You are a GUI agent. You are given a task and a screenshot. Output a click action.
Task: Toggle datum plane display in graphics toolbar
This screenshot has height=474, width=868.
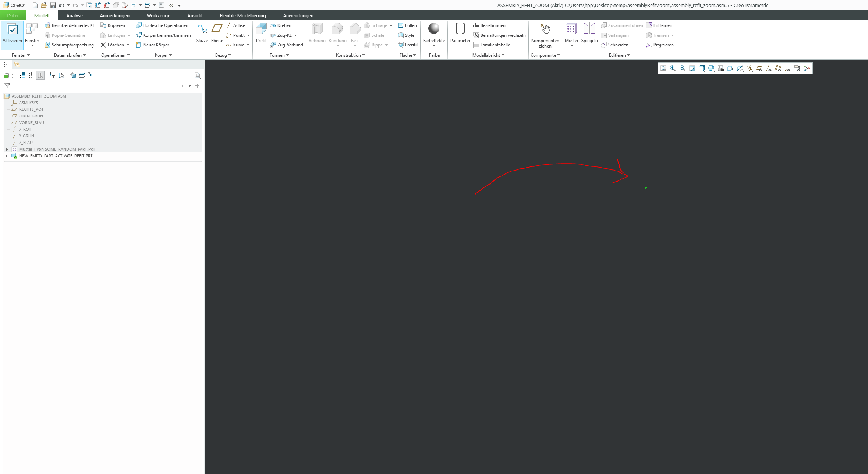(x=759, y=68)
